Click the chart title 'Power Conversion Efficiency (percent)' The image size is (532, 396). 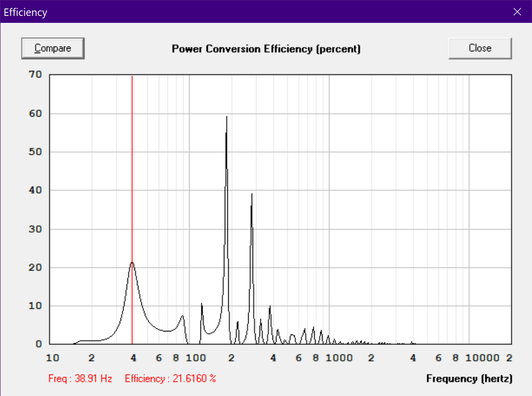tap(266, 49)
